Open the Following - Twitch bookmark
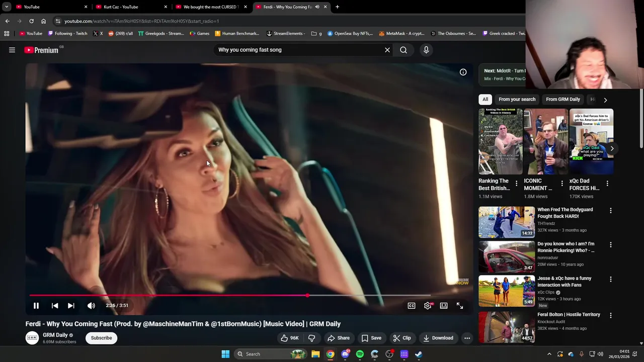Viewport: 644px width, 362px height. pyautogui.click(x=67, y=34)
